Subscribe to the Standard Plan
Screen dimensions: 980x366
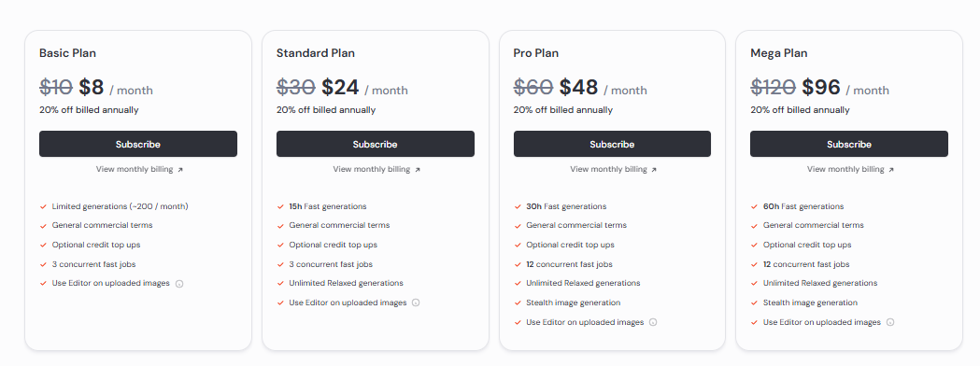[x=375, y=144]
